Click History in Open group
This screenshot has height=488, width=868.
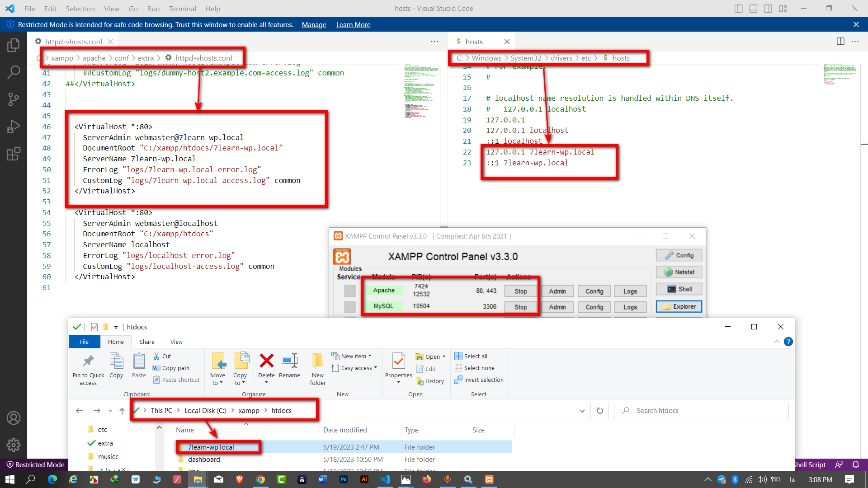(x=430, y=381)
